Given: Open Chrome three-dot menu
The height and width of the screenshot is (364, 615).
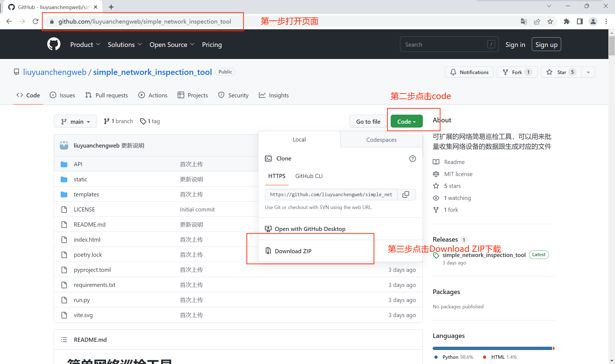Looking at the screenshot, I should [x=606, y=21].
